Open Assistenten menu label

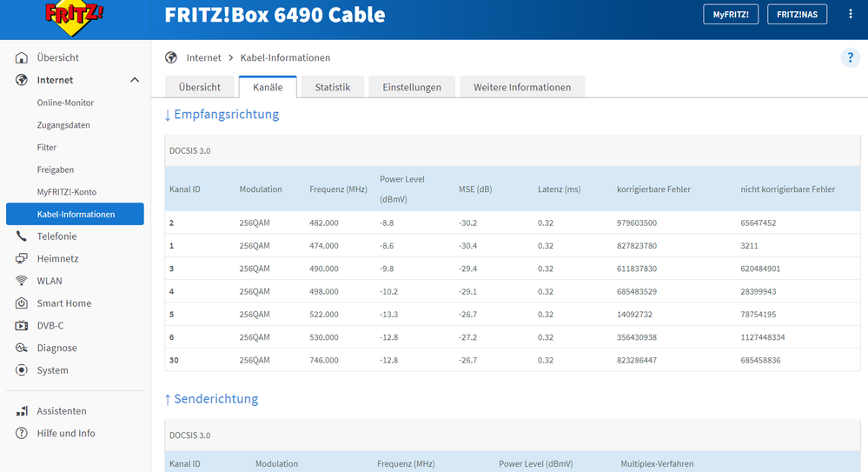point(62,411)
